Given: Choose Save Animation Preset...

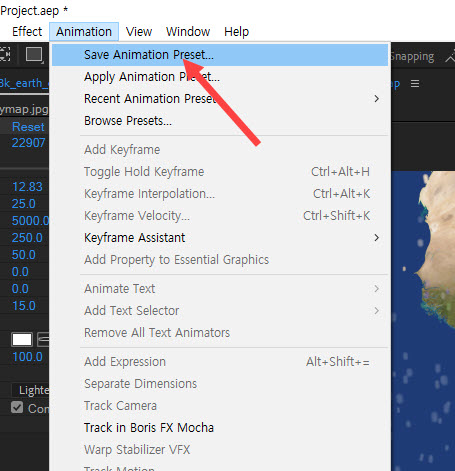Looking at the screenshot, I should (x=220, y=55).
